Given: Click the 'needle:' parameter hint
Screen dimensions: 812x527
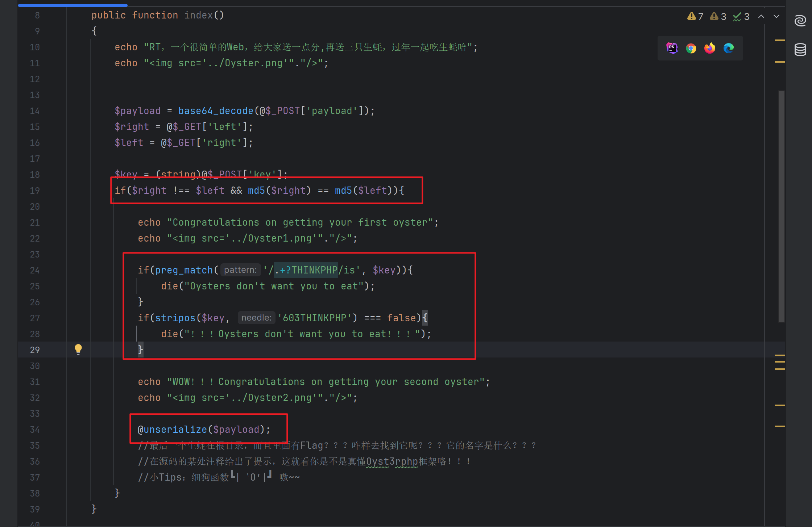Looking at the screenshot, I should pos(256,318).
